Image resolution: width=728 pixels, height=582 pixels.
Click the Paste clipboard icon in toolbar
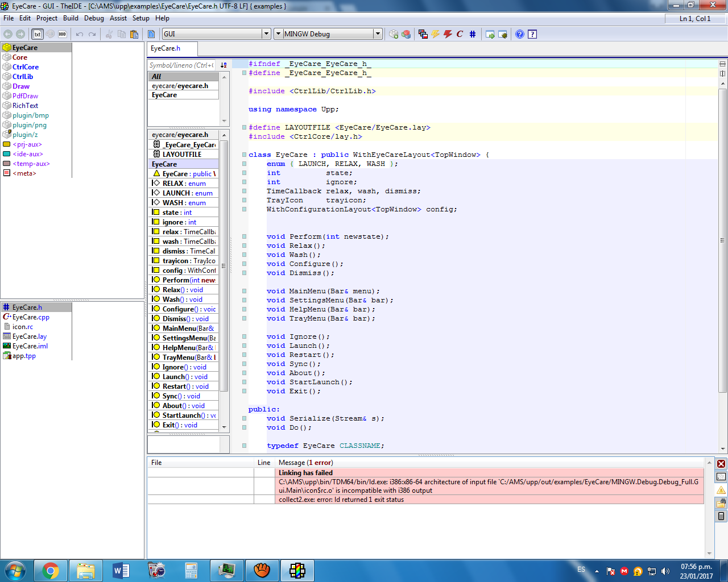[x=134, y=34]
